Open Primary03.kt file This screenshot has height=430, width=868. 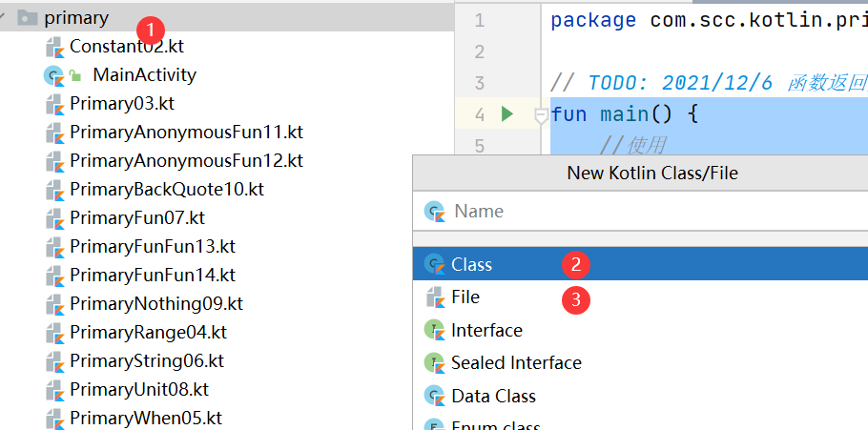(x=122, y=104)
